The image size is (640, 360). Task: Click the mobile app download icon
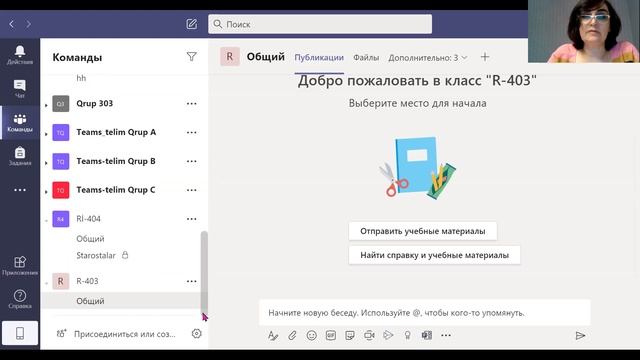tap(20, 333)
